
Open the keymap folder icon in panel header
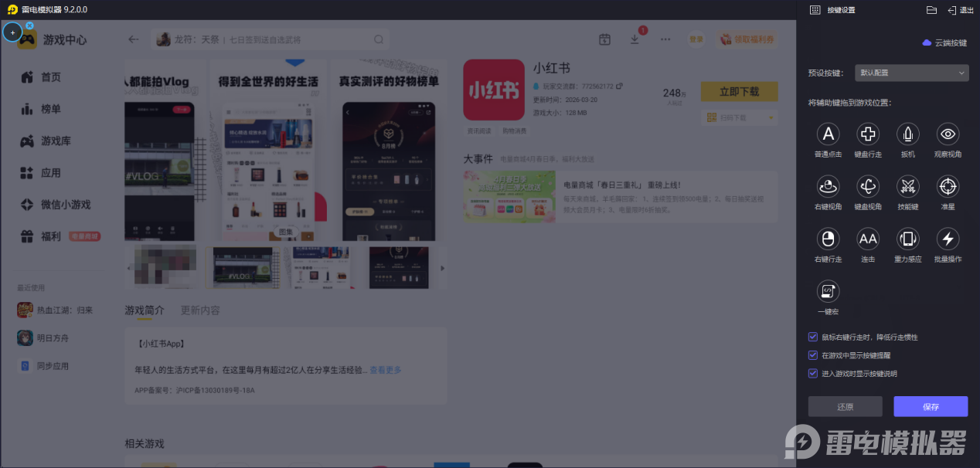tap(931, 10)
